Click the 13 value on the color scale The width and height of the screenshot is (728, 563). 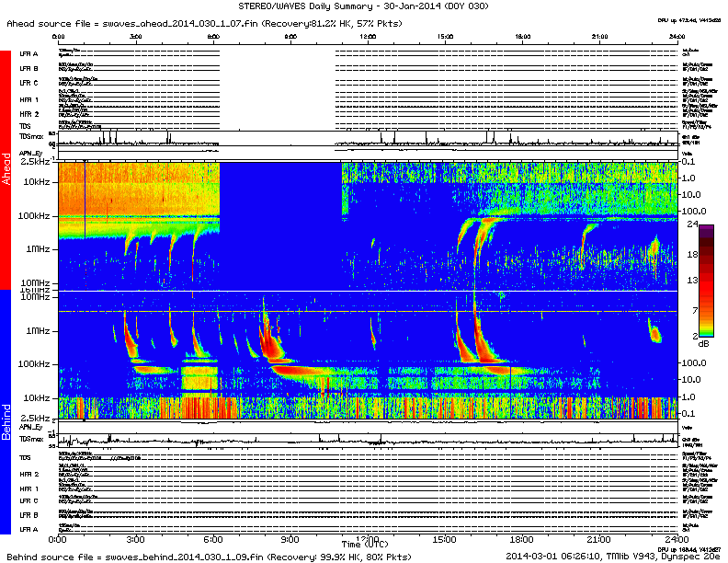[692, 280]
